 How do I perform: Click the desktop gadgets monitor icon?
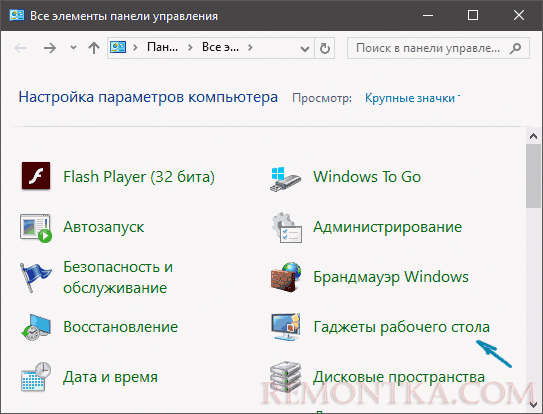coord(286,327)
